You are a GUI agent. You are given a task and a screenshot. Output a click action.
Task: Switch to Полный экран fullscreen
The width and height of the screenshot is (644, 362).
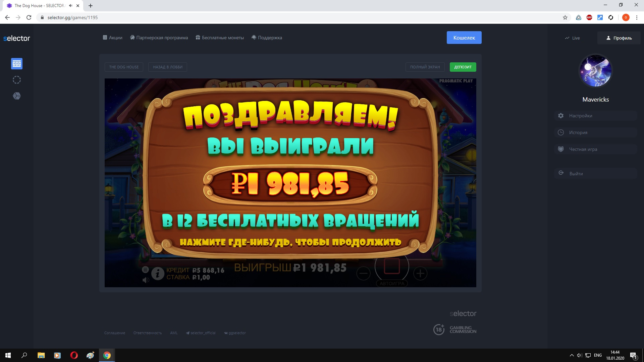coord(425,67)
